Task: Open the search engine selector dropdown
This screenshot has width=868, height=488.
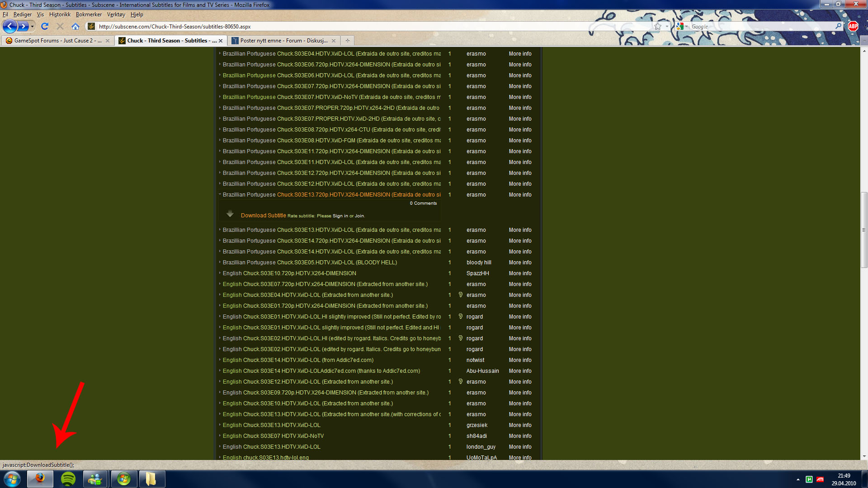Action: pyautogui.click(x=686, y=27)
